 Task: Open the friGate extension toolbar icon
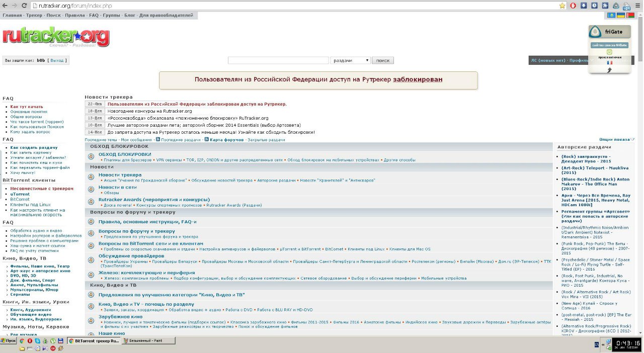(616, 6)
